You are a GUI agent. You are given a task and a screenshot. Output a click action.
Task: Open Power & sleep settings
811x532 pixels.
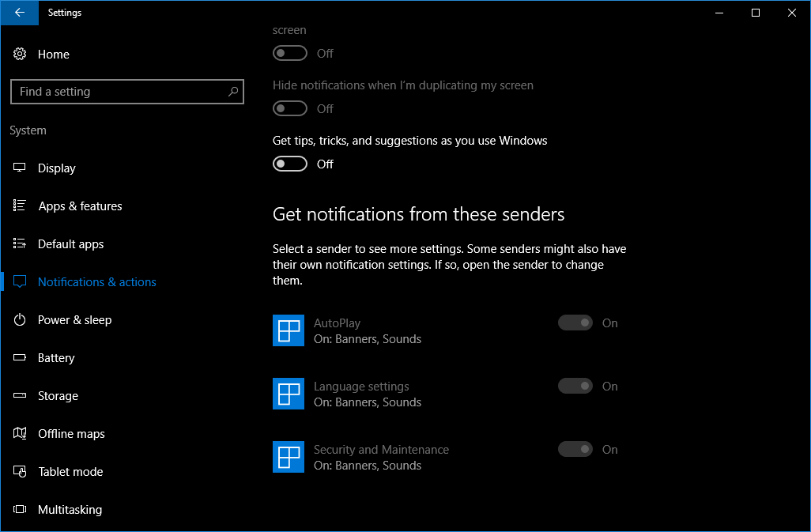pyautogui.click(x=74, y=320)
